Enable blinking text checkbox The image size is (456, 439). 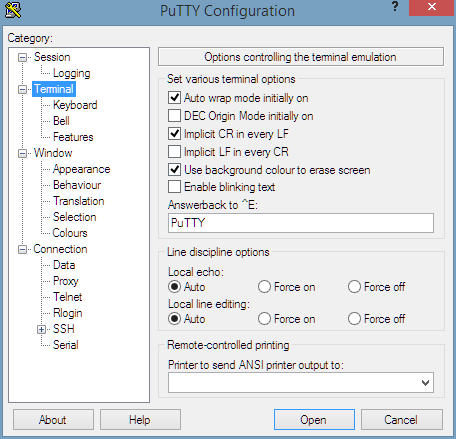point(174,187)
